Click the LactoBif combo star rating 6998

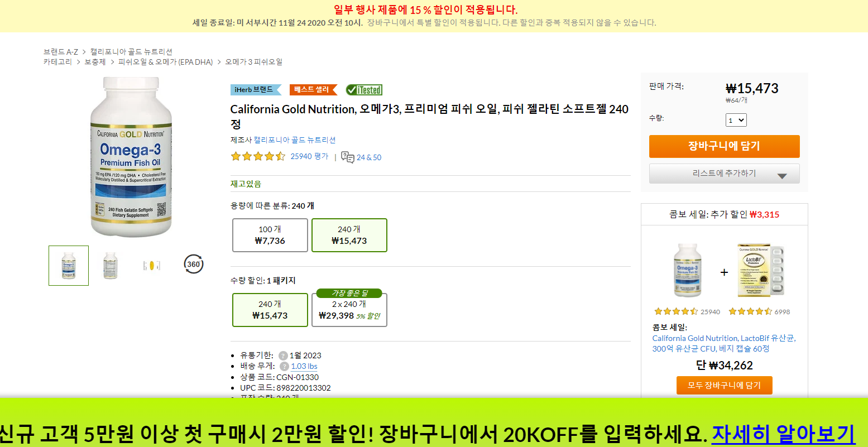click(751, 312)
